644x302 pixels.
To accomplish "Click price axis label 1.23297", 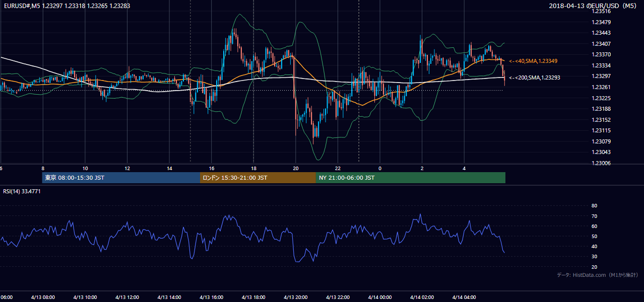I will (x=601, y=76).
